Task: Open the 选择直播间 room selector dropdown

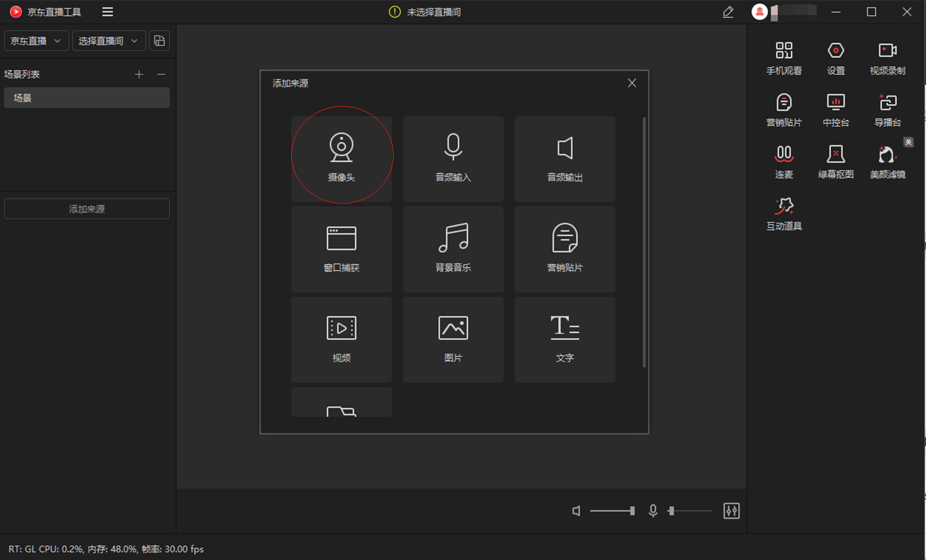Action: (109, 41)
